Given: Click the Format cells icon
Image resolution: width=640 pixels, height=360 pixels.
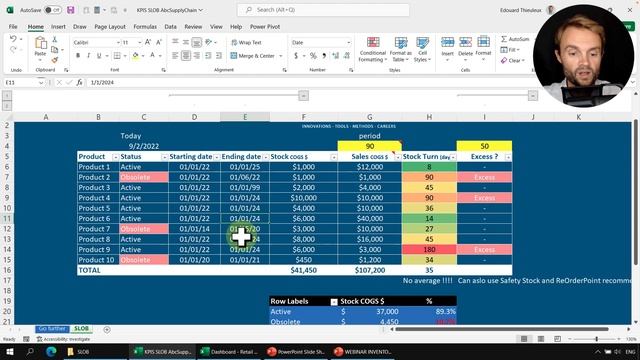Looking at the screenshot, I should 483,42.
